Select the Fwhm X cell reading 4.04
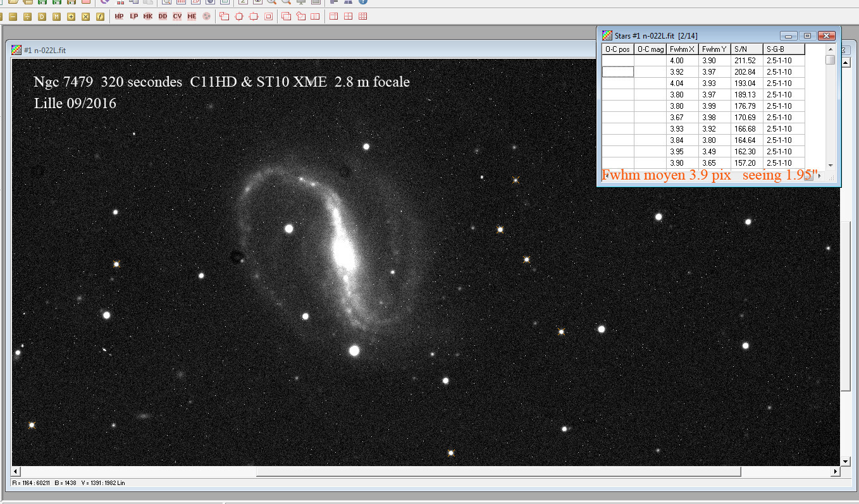This screenshot has width=859, height=504. coord(683,83)
